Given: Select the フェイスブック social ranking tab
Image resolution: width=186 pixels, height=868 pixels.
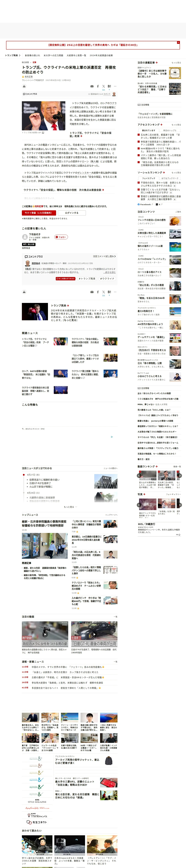Looking at the screenshot, I should [148, 178].
